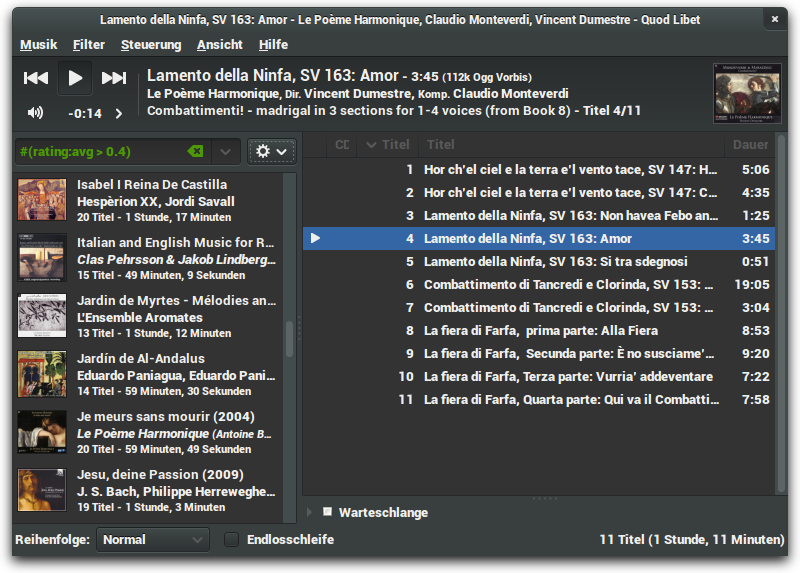The height and width of the screenshot is (573, 800).
Task: Select track 2 lasting 4:35
Action: tap(539, 192)
